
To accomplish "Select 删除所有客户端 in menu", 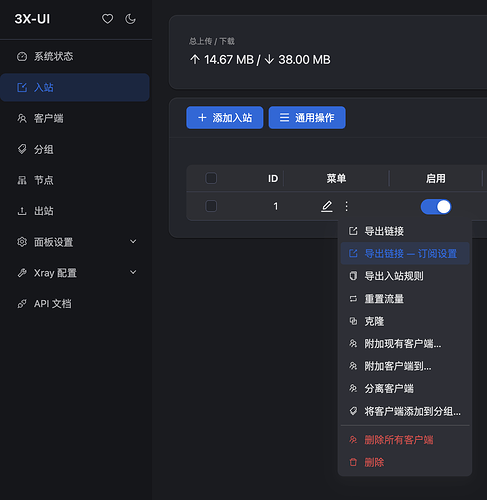I will pyautogui.click(x=405, y=440).
